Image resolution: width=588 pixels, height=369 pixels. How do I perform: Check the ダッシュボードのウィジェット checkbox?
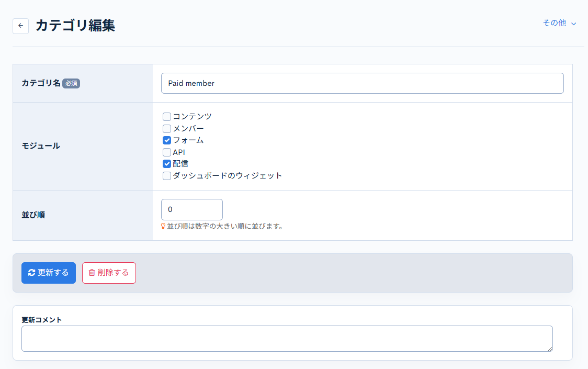(167, 175)
